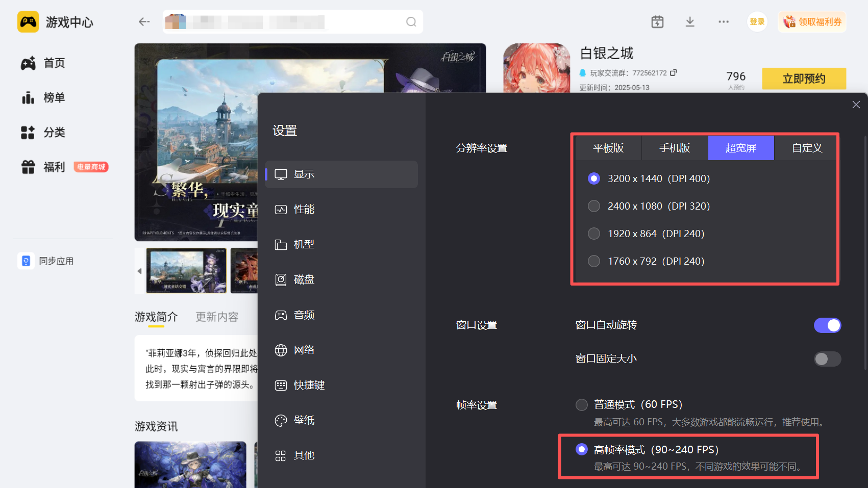Switch to 超宽屏 ultrawide resolution tab
Image resolution: width=868 pixels, height=488 pixels.
click(x=741, y=148)
